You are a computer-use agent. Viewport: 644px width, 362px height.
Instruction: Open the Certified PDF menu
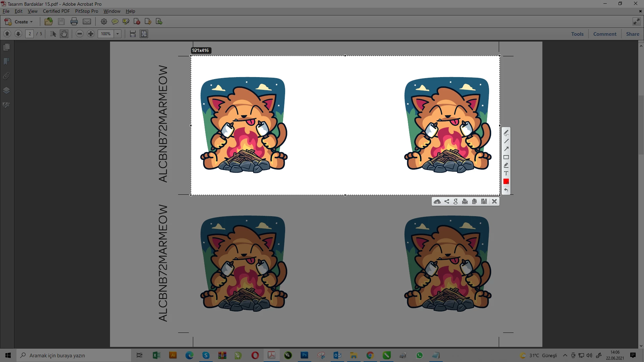(x=56, y=11)
